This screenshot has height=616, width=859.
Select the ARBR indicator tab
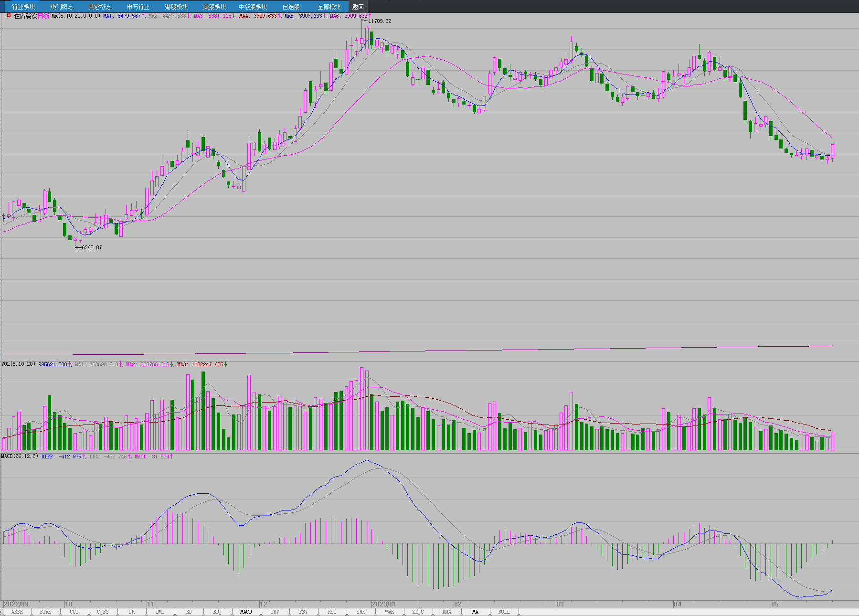17,612
